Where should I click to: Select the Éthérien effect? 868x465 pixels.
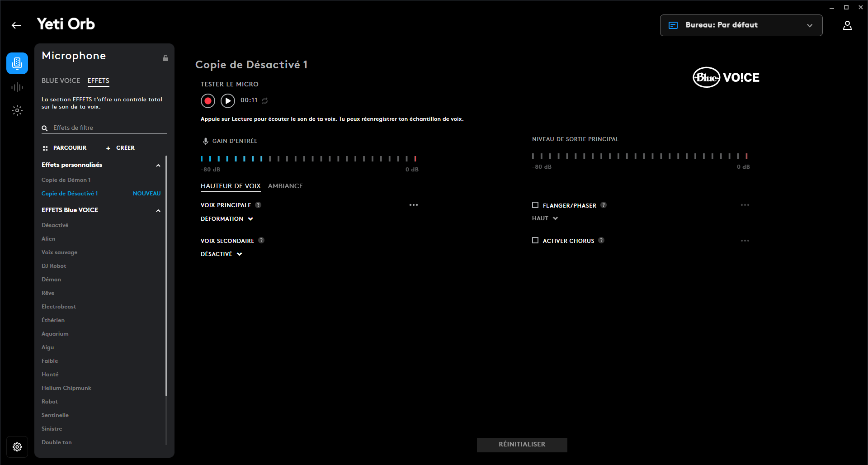(53, 320)
